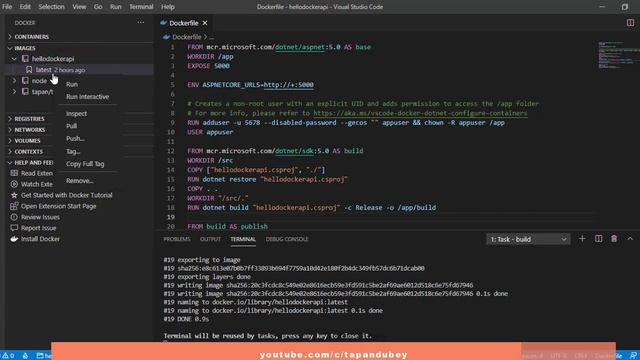Split the terminal pane

pyautogui.click(x=598, y=239)
